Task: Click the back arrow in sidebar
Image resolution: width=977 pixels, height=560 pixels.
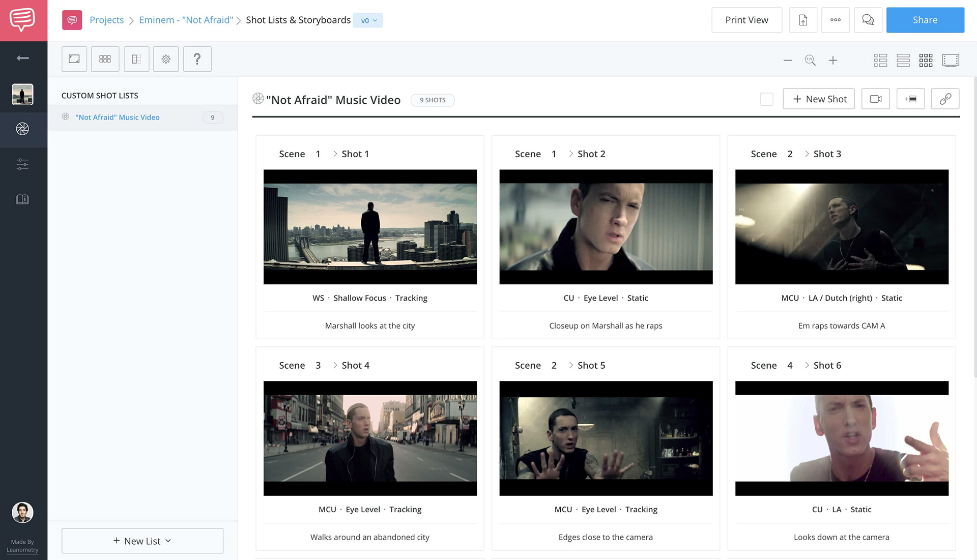Action: coord(22,58)
